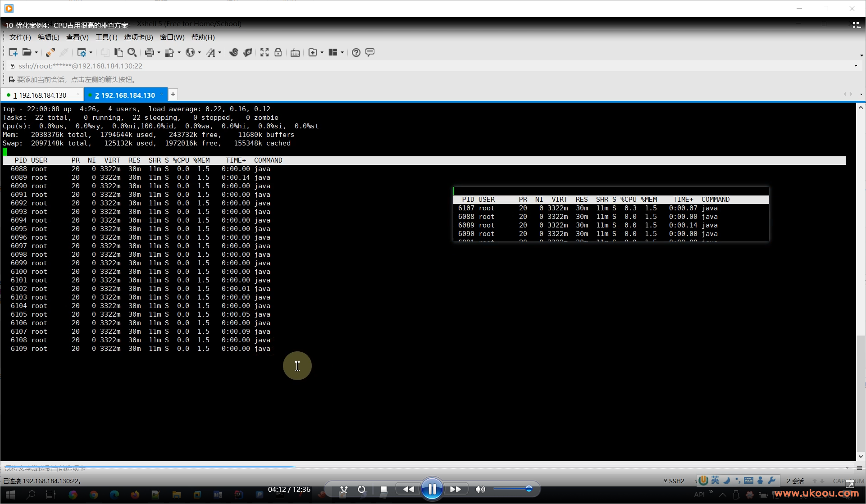
Task: Click the on-screen keyboard toolbar icon
Action: pyautogui.click(x=295, y=52)
